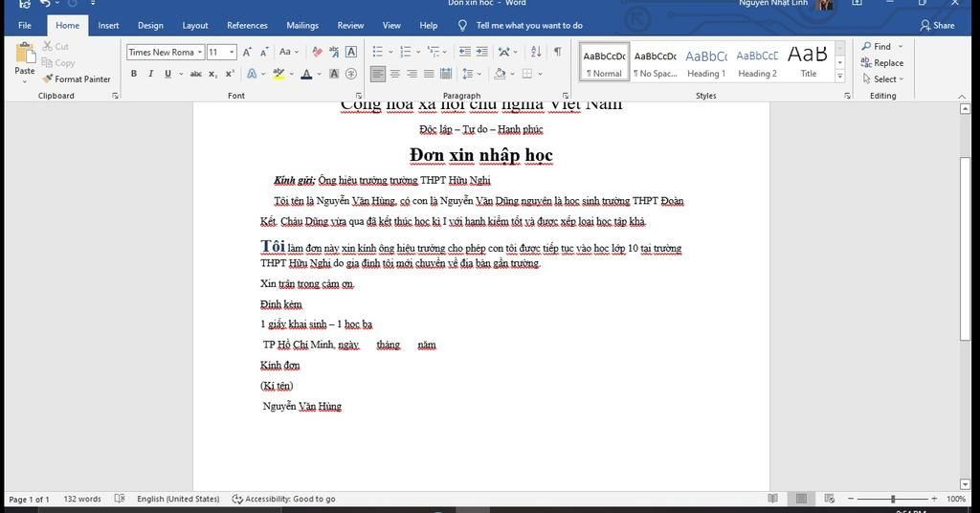Viewport: 980px width, 513px height.
Task: Click the lightbulb Tell me icon
Action: coord(462,25)
